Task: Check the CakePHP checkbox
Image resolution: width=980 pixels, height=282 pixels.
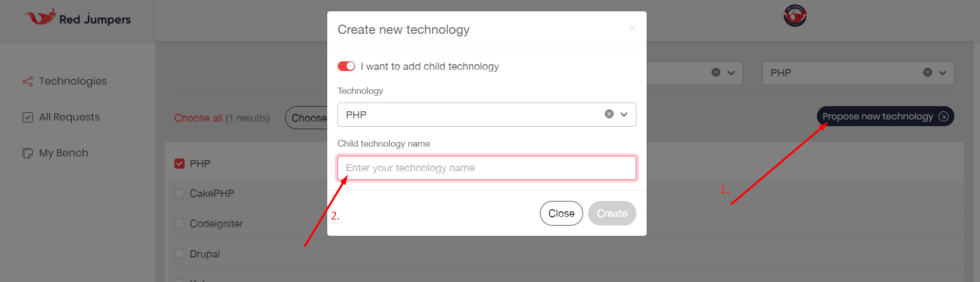Action: 179,193
